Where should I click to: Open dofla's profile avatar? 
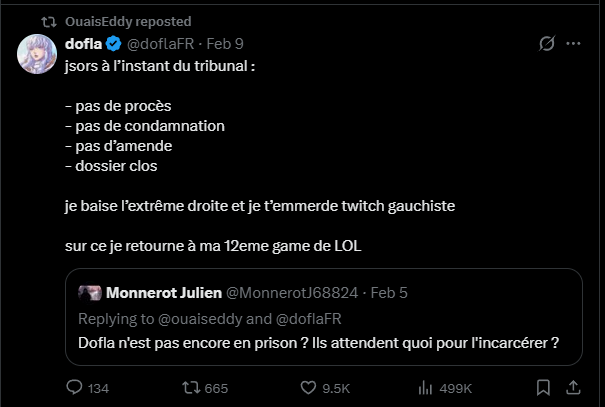[x=36, y=53]
